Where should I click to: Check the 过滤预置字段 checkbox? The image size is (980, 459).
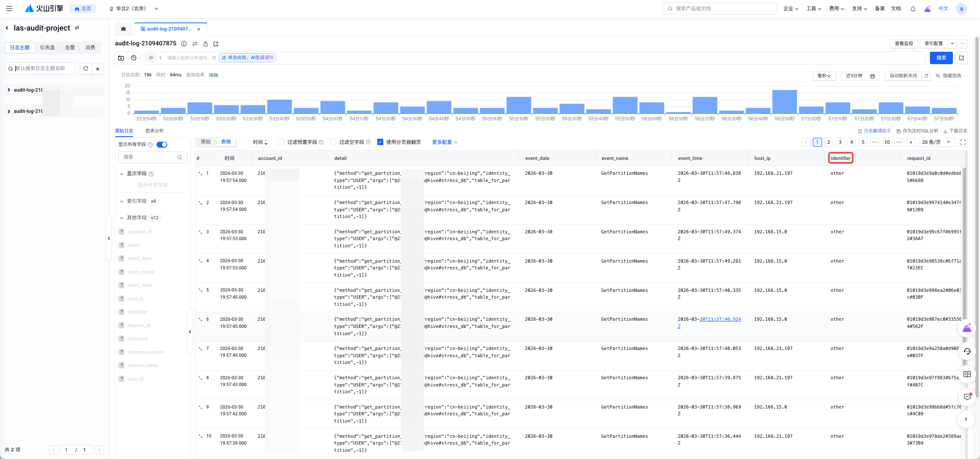coord(281,142)
